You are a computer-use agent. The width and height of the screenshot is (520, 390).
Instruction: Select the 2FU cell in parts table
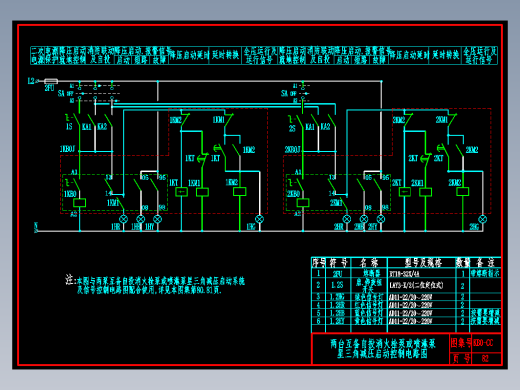coord(339,274)
